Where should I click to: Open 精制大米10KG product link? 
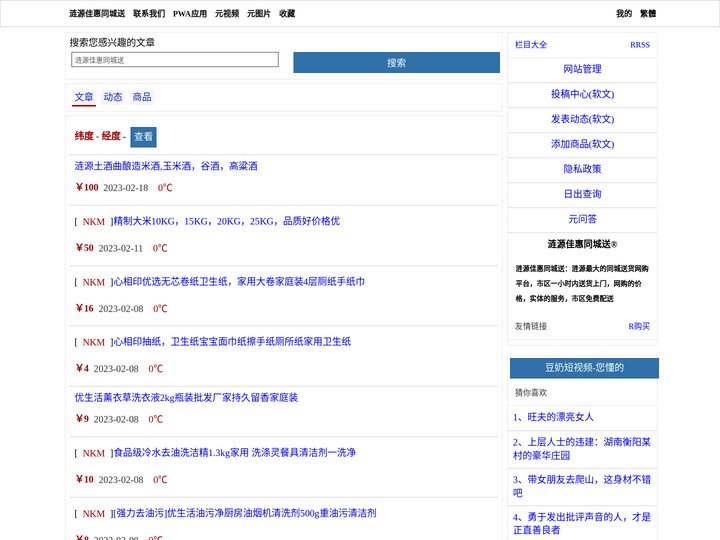[227, 221]
